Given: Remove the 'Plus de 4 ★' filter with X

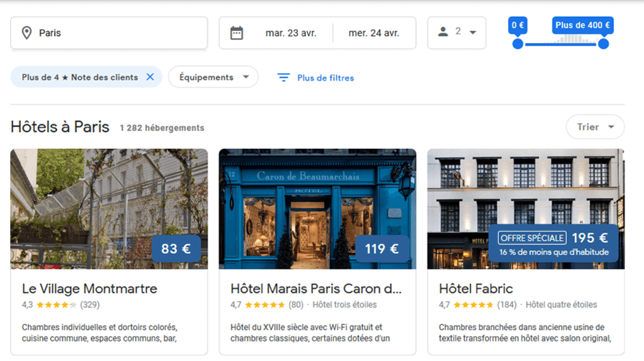Looking at the screenshot, I should pyautogui.click(x=150, y=77).
